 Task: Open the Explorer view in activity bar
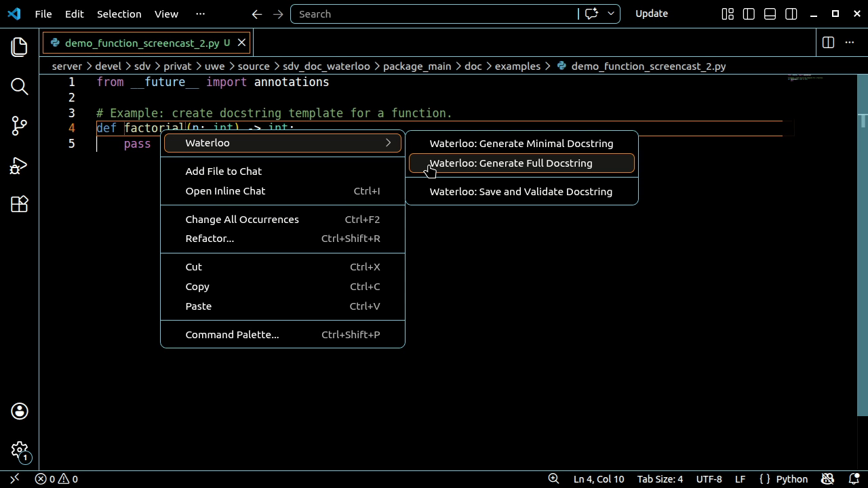(x=19, y=47)
